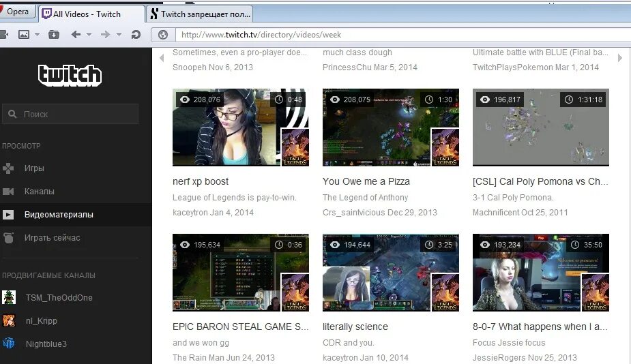Click the images display toolbar icon
Viewport: 631px width, 364px height.
[24, 35]
